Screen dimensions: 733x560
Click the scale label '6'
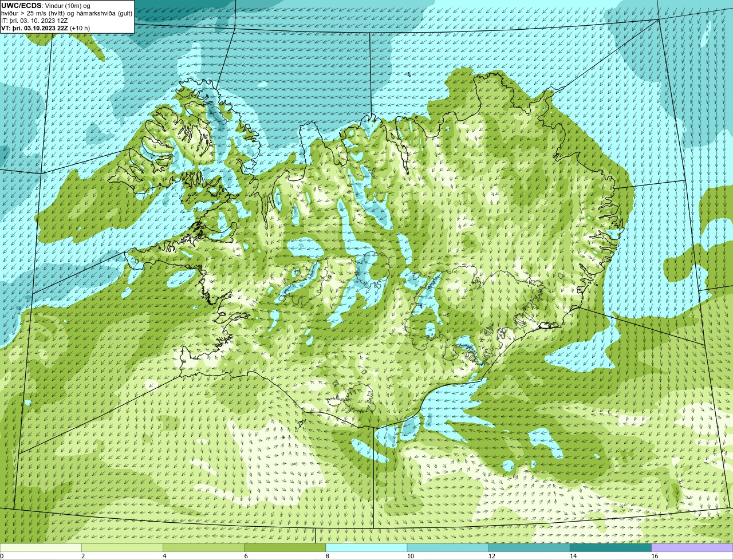[246, 556]
